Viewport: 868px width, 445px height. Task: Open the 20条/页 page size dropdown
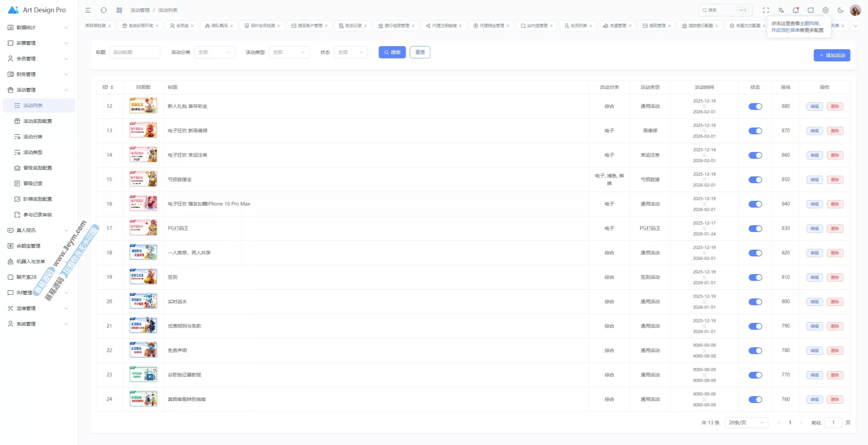point(746,423)
